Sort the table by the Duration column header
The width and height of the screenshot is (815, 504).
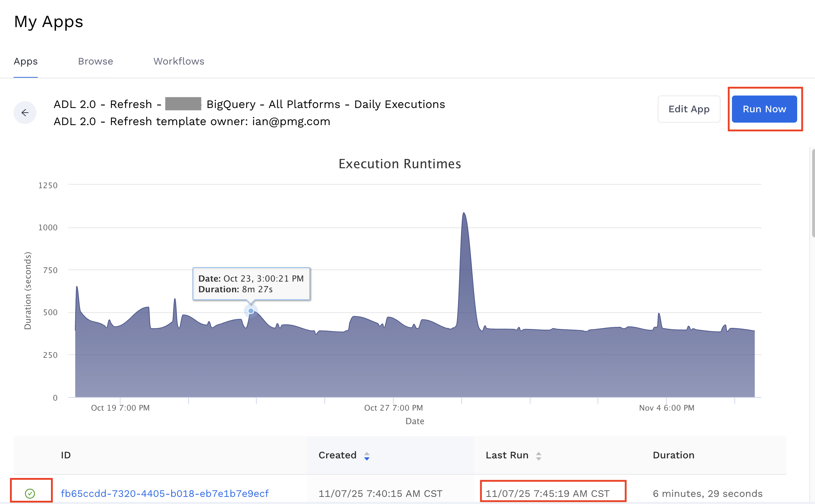tap(673, 455)
